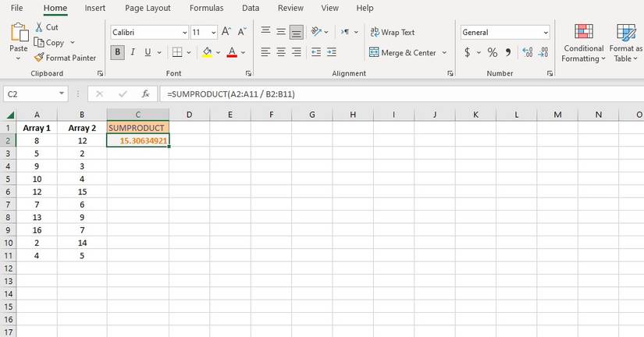Open Clipboard dialog launcher
Image resolution: width=644 pixels, height=337 pixels.
click(100, 73)
